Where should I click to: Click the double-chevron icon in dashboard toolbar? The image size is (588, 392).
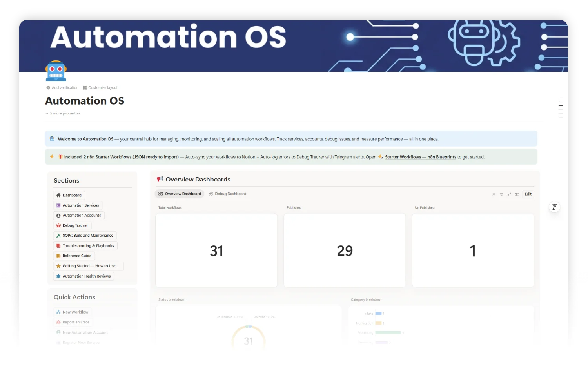pyautogui.click(x=494, y=194)
